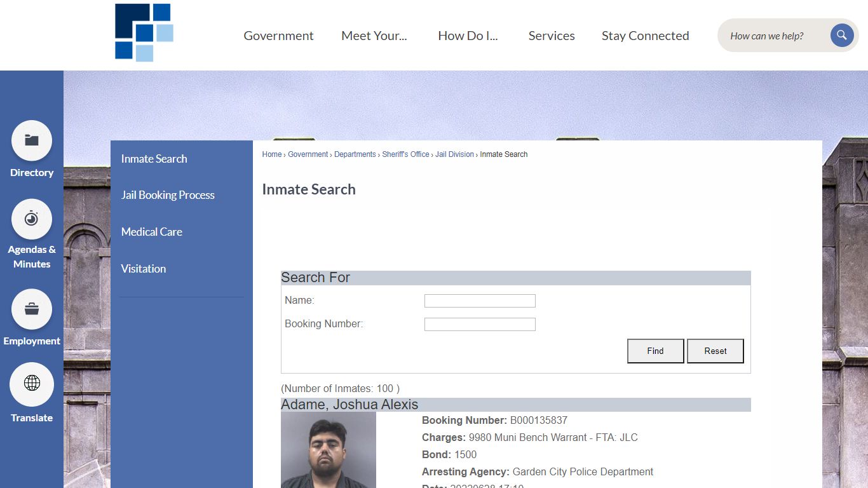Click booking number B000135837 text
Image resolution: width=868 pixels, height=488 pixels.
click(x=539, y=421)
